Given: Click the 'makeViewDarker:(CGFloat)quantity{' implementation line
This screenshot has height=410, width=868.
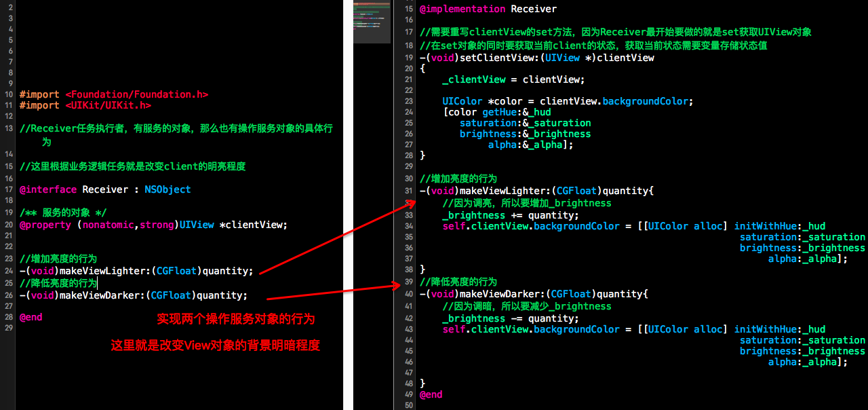Looking at the screenshot, I should (x=534, y=294).
